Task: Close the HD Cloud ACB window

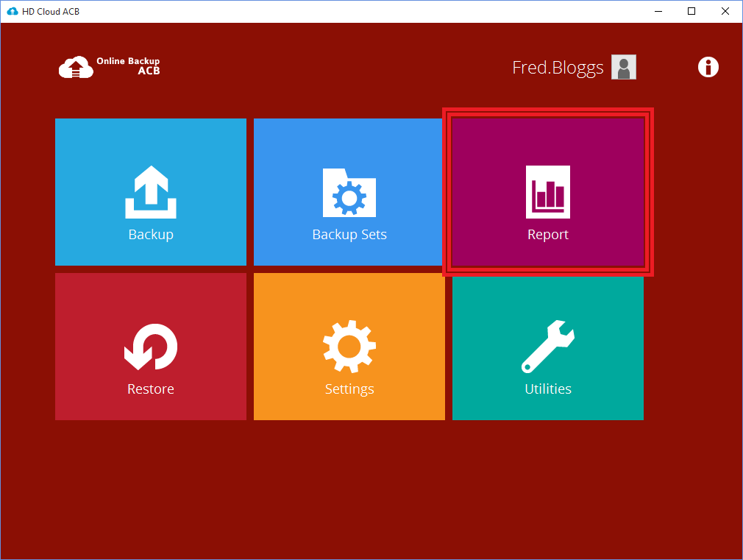Action: pos(725,11)
